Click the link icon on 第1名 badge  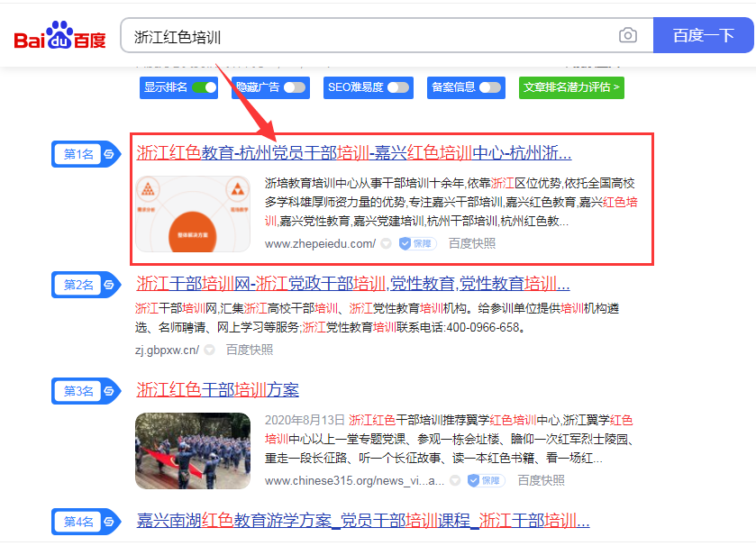[109, 154]
